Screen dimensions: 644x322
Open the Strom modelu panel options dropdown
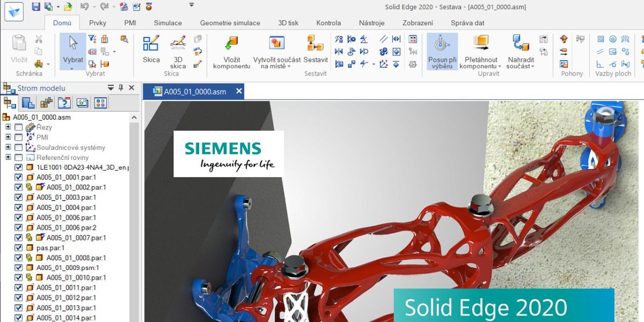pyautogui.click(x=111, y=88)
